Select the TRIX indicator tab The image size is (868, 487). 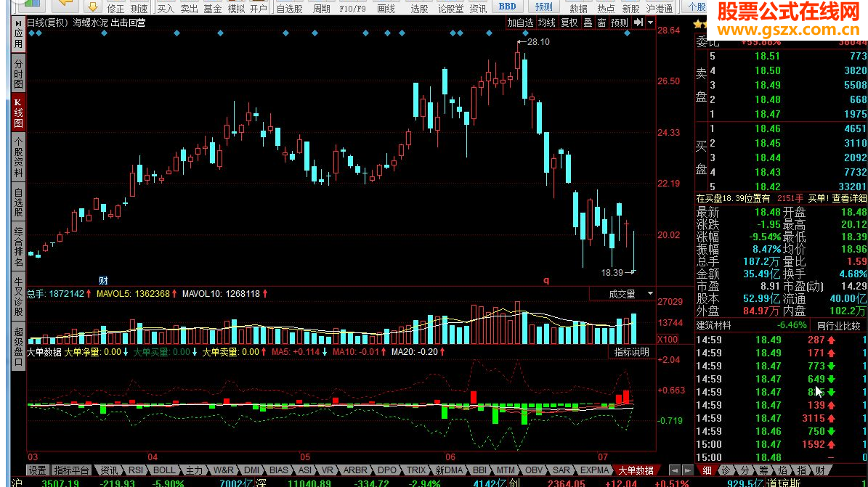[x=415, y=470]
